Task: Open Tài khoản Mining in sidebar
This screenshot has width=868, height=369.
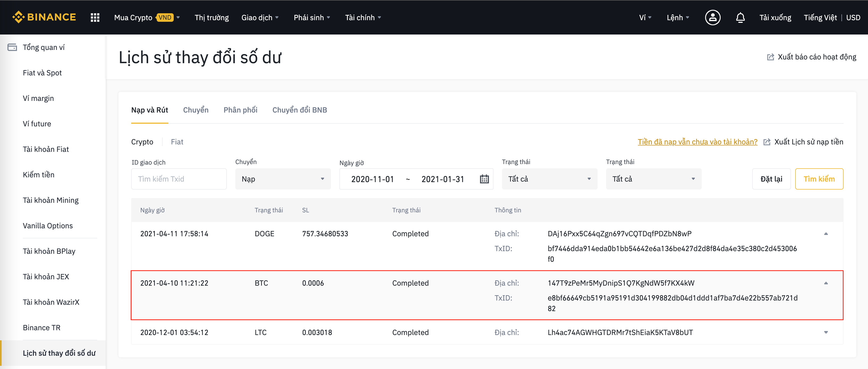Action: pyautogui.click(x=50, y=200)
